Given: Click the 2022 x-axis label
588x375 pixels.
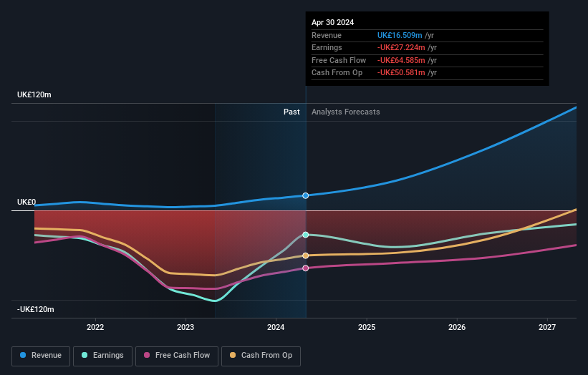Looking at the screenshot, I should 95,327.
